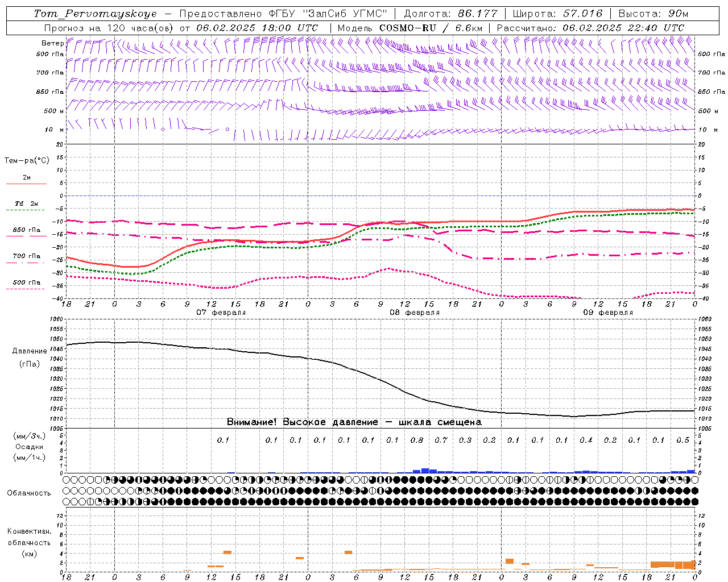Screen dimensions: 728x582
Task: Select the text 'Предоставлено ФГБУ "ЗапСиб УГМС"'
Action: (x=283, y=14)
